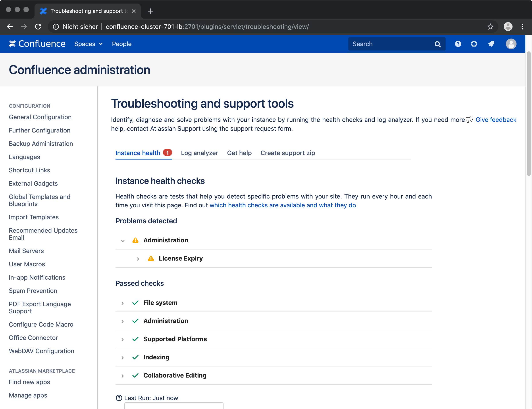Open Import Templates

[34, 217]
